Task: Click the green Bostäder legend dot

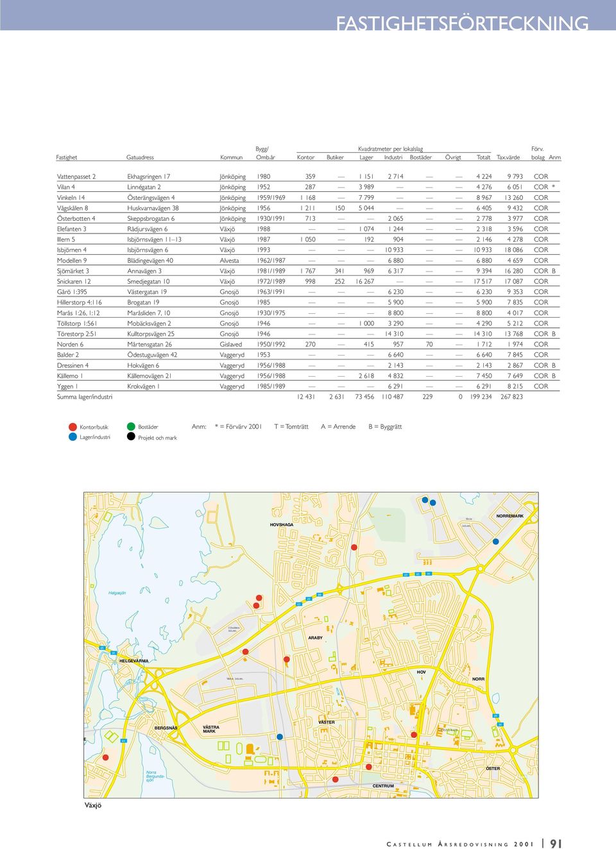Action: 131,426
